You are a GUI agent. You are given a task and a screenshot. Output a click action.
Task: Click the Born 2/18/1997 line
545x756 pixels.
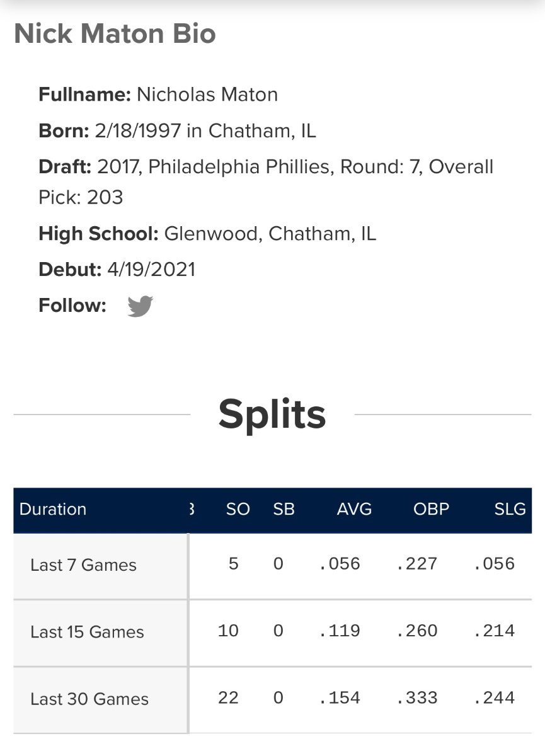pos(177,130)
